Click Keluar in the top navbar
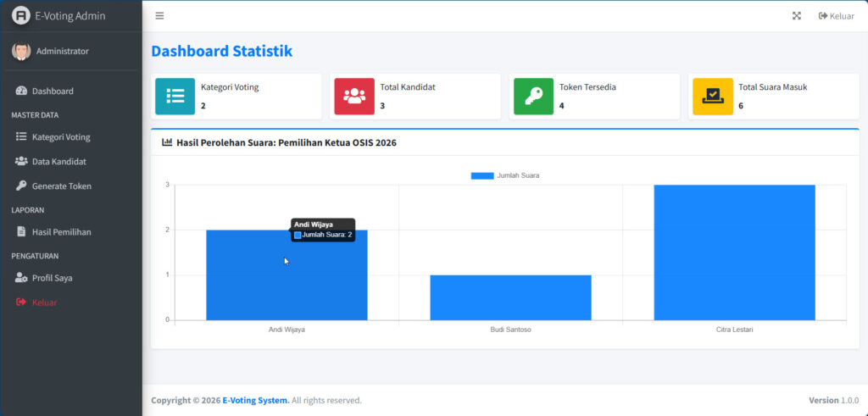Viewport: 868px width, 416px height. pos(836,15)
